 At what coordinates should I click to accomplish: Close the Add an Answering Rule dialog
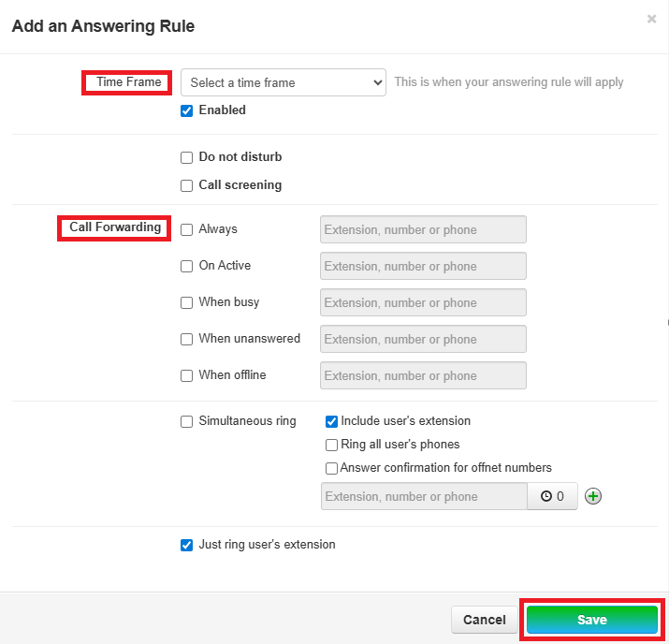coord(651,19)
